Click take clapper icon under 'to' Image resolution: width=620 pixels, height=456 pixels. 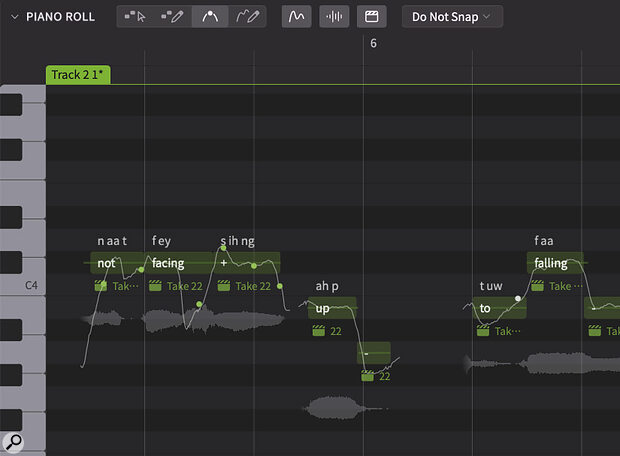483,331
